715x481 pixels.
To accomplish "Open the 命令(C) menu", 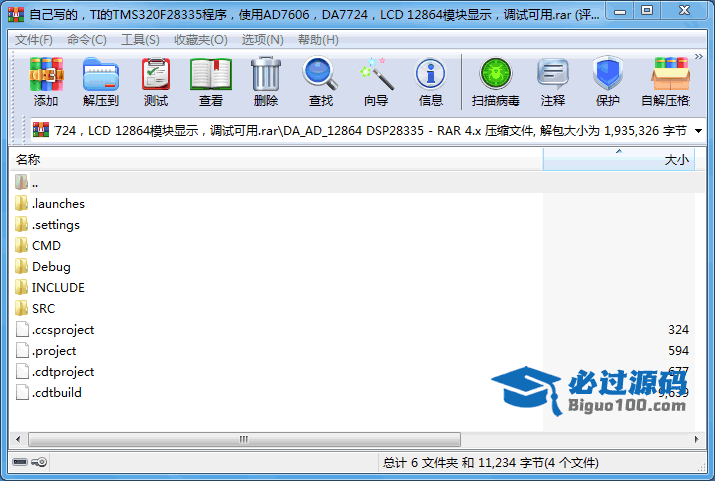I will coord(87,40).
